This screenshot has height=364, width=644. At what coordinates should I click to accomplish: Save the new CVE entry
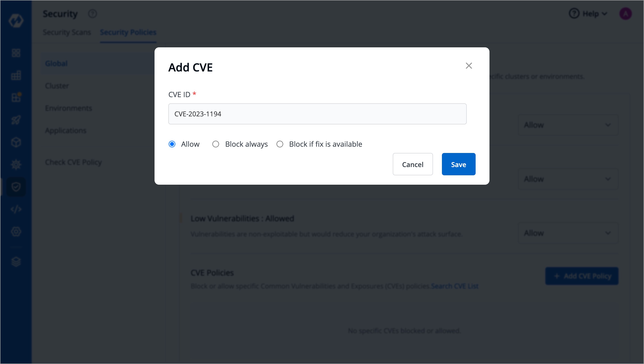pyautogui.click(x=458, y=164)
